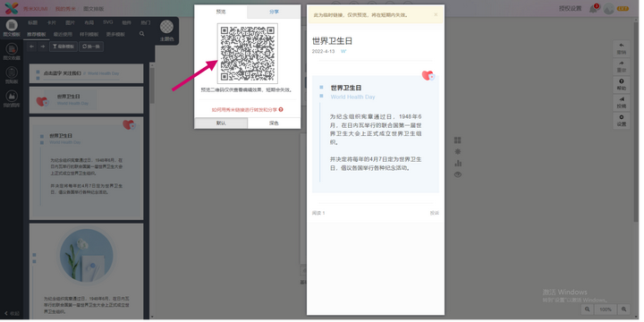Image resolution: width=644 pixels, height=322 pixels.
Task: Open the 图文收藏 sidebar panel
Action: [x=12, y=52]
